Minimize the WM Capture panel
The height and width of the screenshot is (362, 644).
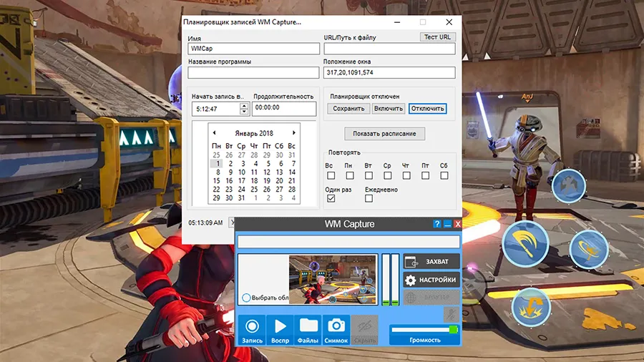(447, 224)
